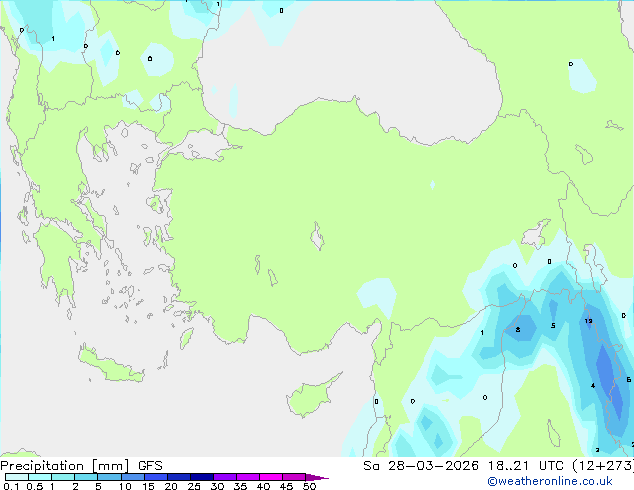Select the 35–40 mm violet legend swatch
The image size is (634, 490).
click(x=248, y=477)
